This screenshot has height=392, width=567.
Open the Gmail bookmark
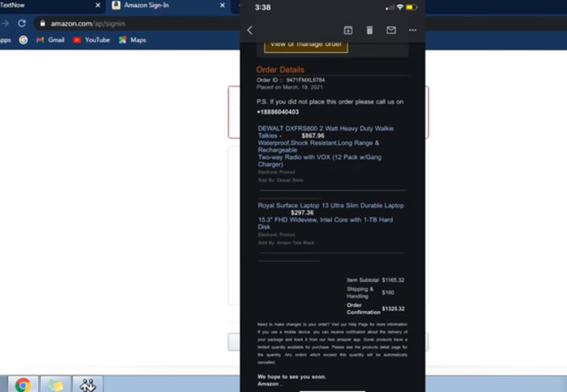point(50,40)
